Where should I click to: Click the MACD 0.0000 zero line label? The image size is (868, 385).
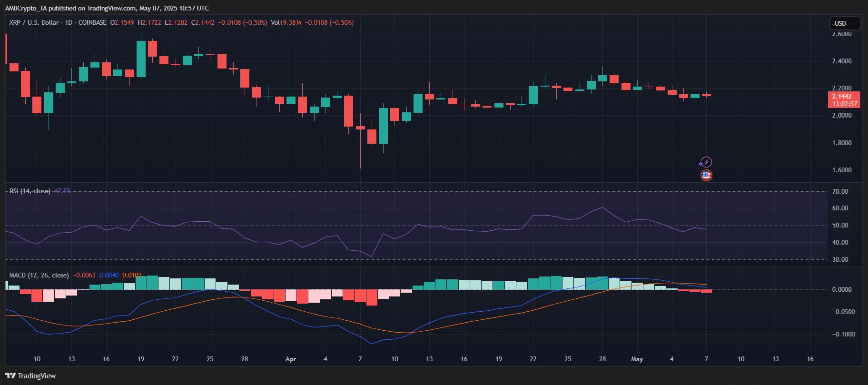pos(841,289)
